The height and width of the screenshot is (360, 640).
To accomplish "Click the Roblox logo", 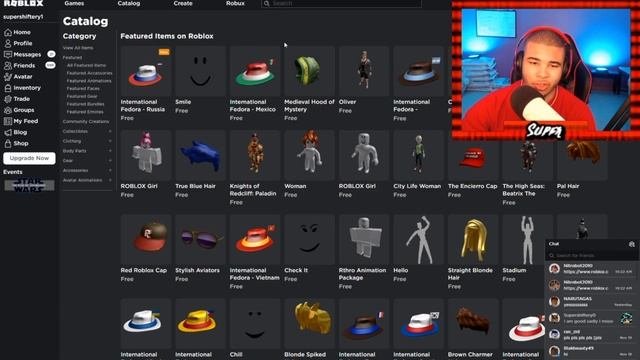I will coord(23,3).
